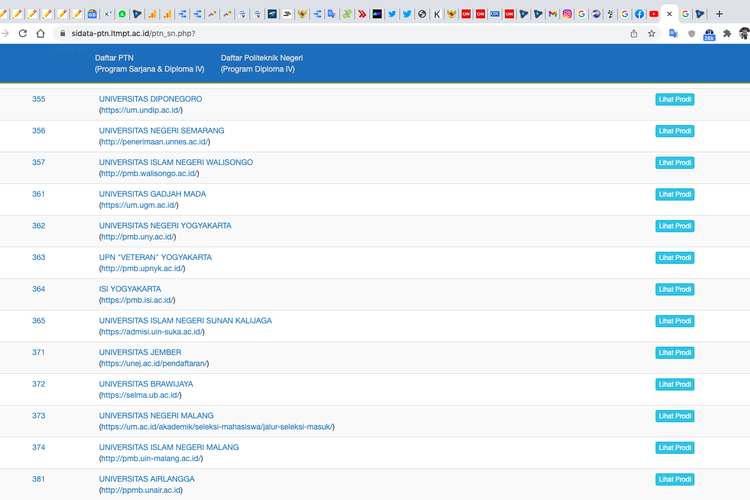Open the um.ugm.ac.id link
The image size is (750, 500).
click(x=138, y=205)
